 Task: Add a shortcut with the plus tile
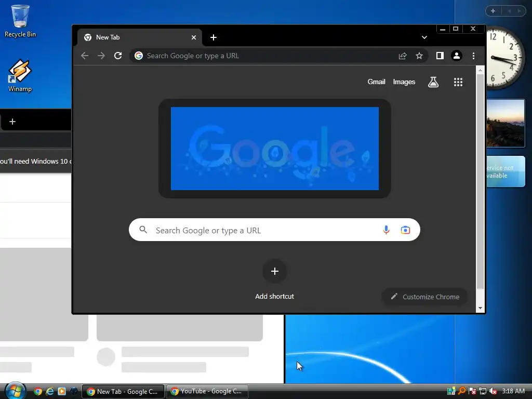tap(275, 271)
